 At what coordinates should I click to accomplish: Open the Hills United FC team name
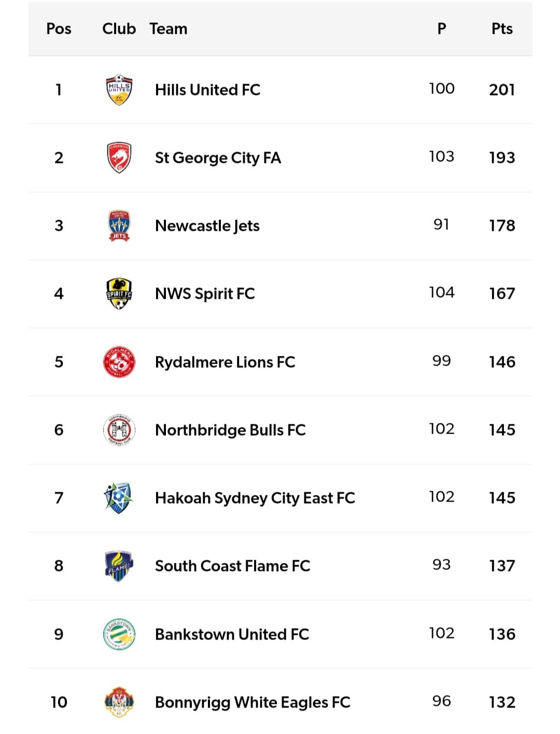point(207,90)
